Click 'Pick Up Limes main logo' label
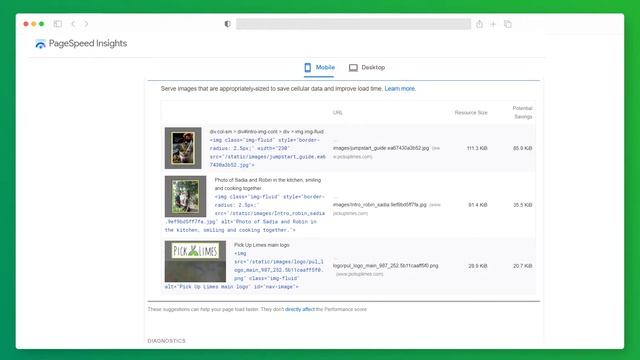The height and width of the screenshot is (360, 640). pyautogui.click(x=262, y=245)
